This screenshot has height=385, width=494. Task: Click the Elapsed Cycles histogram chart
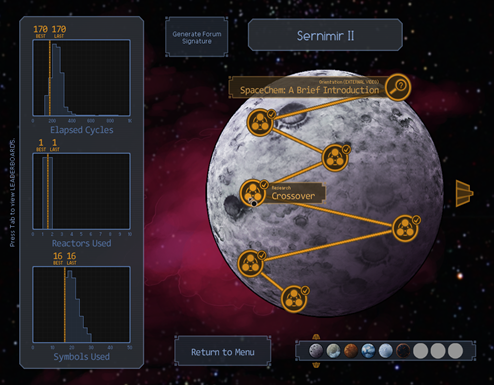tap(81, 78)
